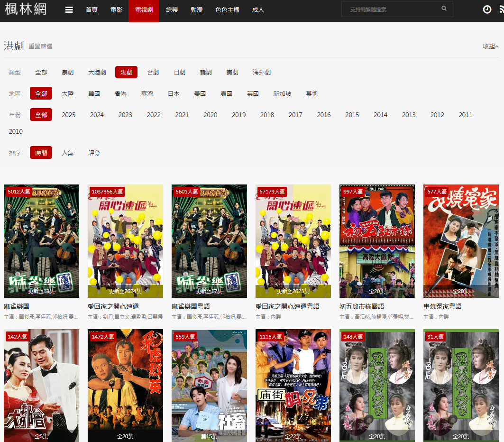This screenshot has width=504, height=442.
Task: Filter year by 2014
Action: pyautogui.click(x=380, y=115)
